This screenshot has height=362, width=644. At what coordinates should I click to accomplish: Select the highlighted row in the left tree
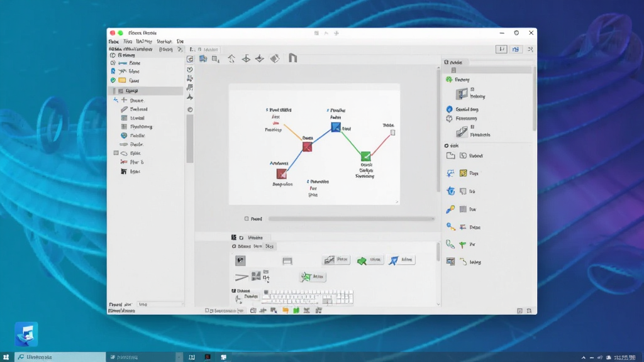click(146, 90)
